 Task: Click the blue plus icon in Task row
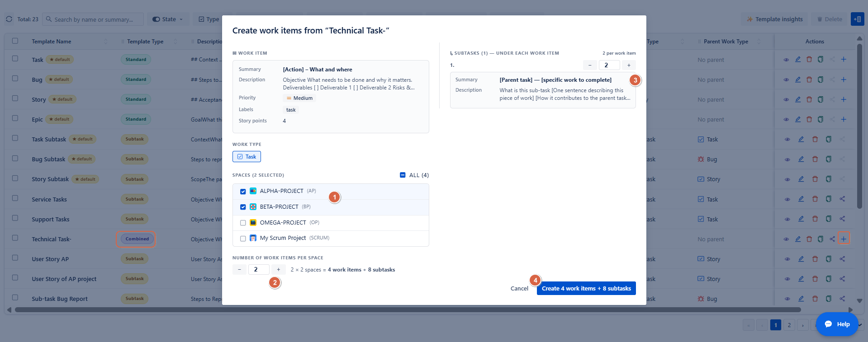tap(844, 60)
